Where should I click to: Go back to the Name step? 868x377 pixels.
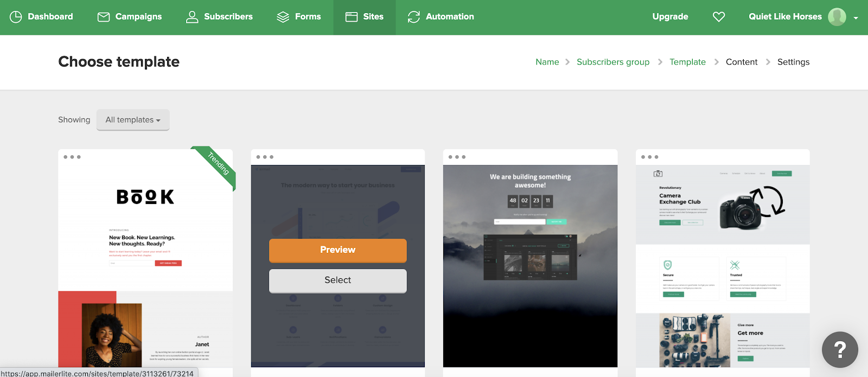[547, 62]
